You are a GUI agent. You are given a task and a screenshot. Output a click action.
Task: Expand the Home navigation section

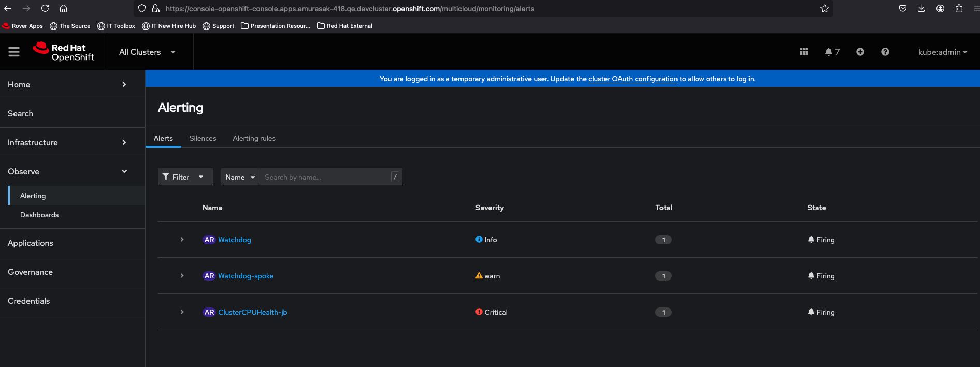pos(73,84)
